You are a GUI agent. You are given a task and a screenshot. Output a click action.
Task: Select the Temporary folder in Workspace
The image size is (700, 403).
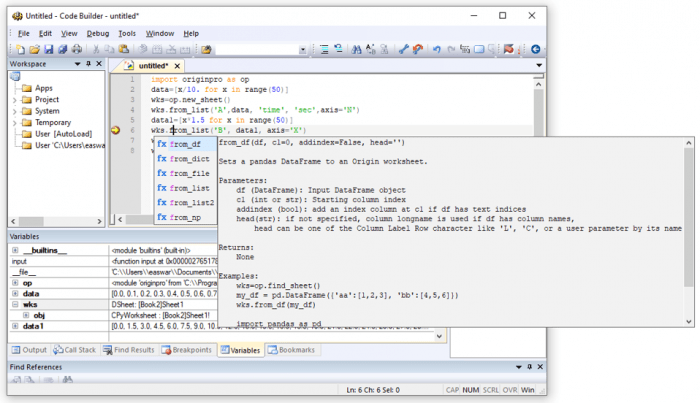pos(52,122)
